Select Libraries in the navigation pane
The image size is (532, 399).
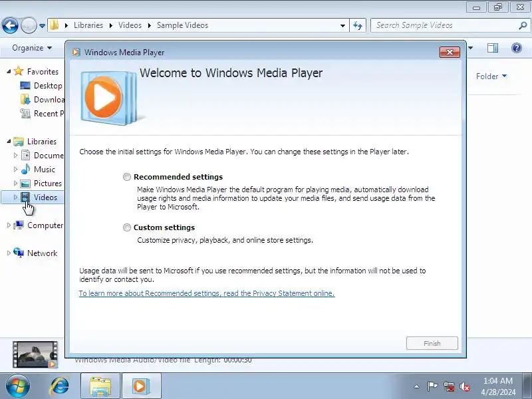pyautogui.click(x=42, y=142)
